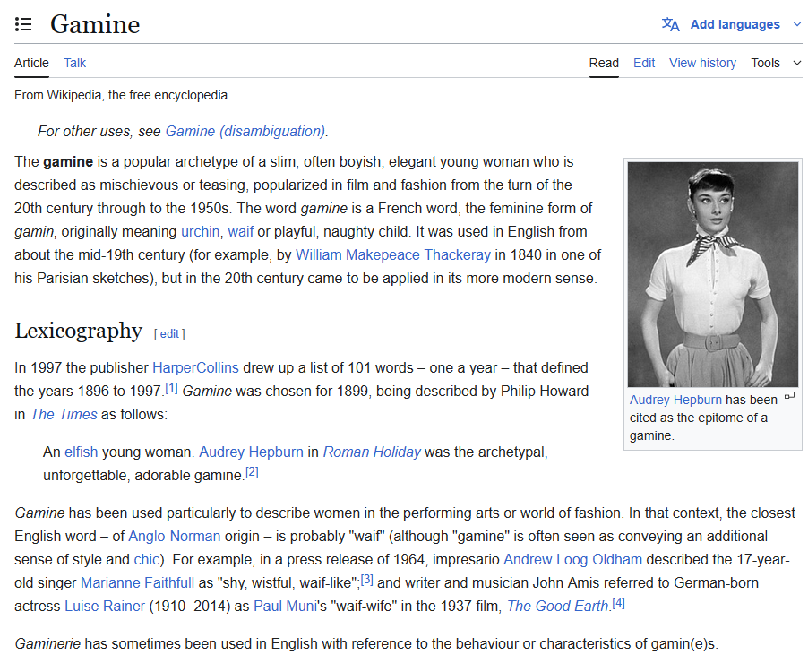Click the bold word 'gamine' in intro
Viewport: 808px width, 672px height.
pos(68,162)
